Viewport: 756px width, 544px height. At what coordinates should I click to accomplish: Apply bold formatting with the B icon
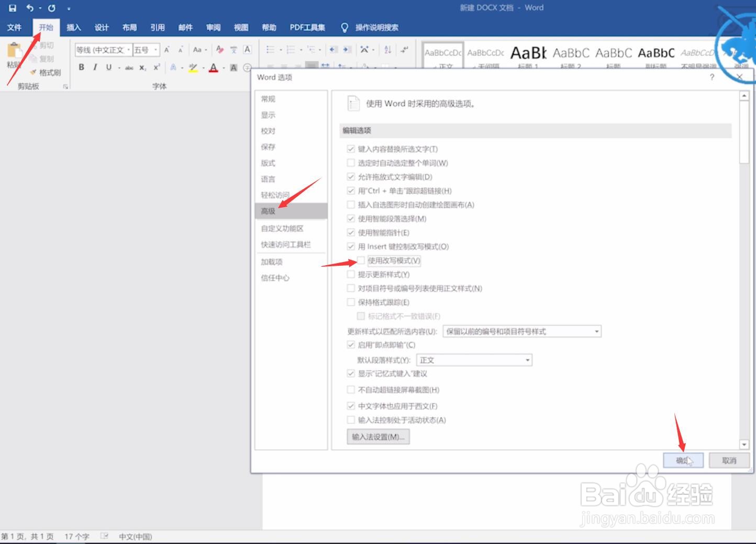coord(81,67)
